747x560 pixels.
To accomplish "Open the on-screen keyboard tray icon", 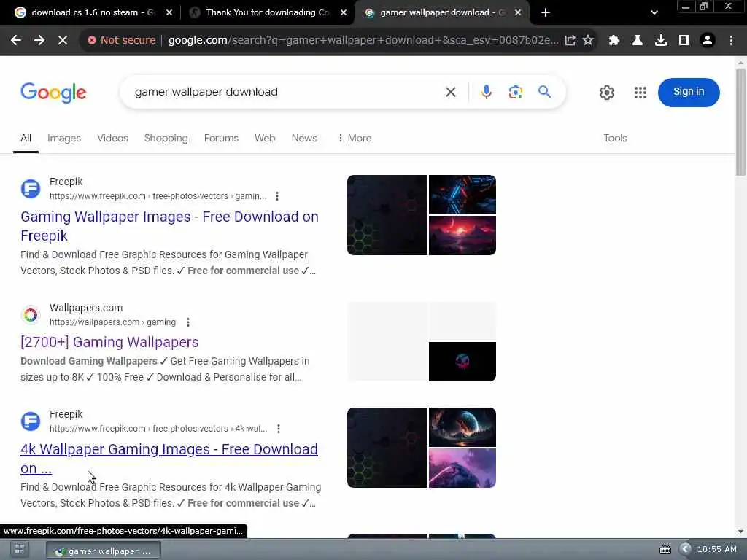I will point(665,550).
